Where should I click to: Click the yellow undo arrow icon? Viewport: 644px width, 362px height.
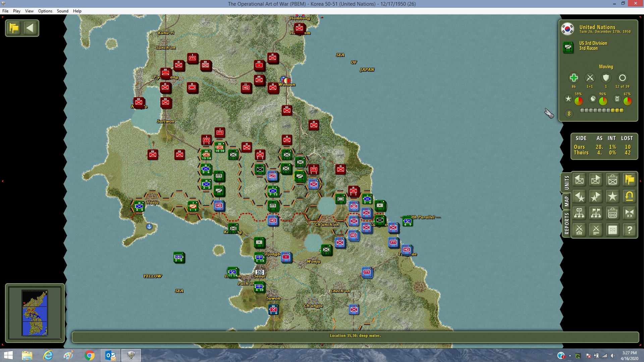point(630,197)
